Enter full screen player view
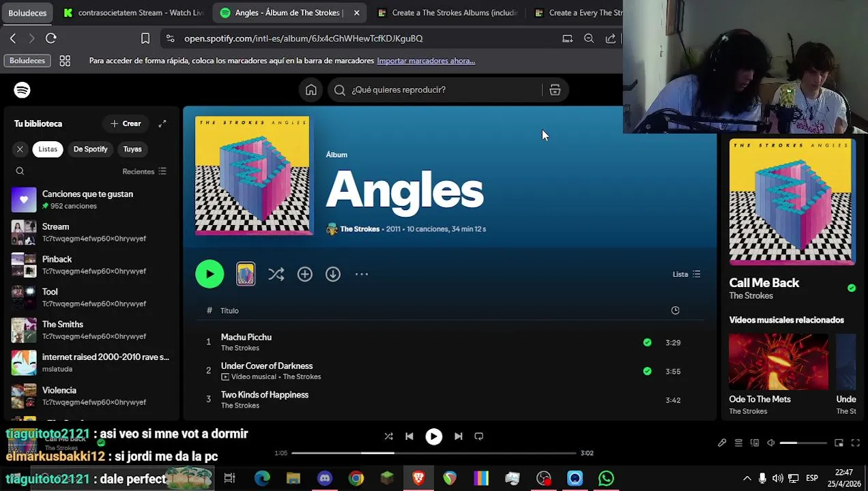Screen dimensions: 868x491 coord(855,443)
